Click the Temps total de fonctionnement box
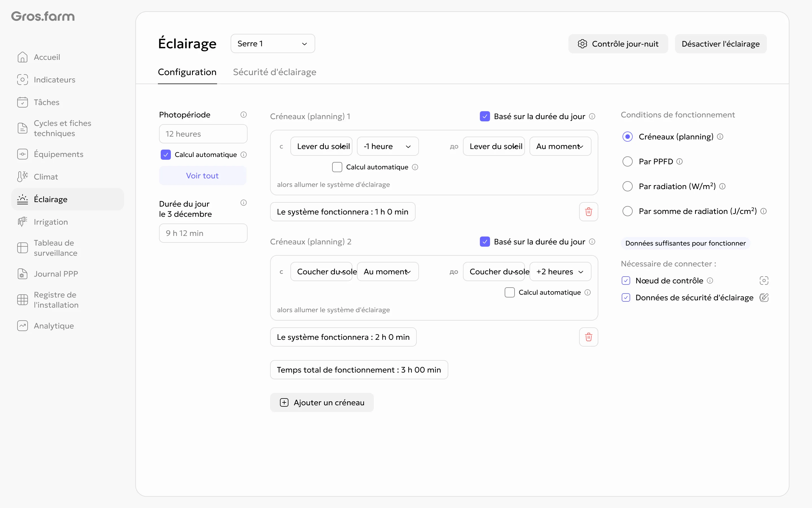812x508 pixels. (x=359, y=370)
